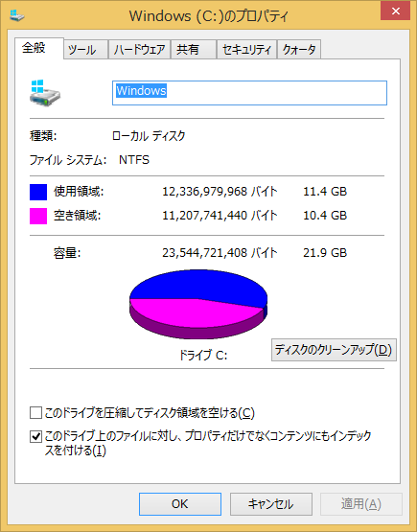
Task: Click the drive icon in title bar
Action: (16, 15)
